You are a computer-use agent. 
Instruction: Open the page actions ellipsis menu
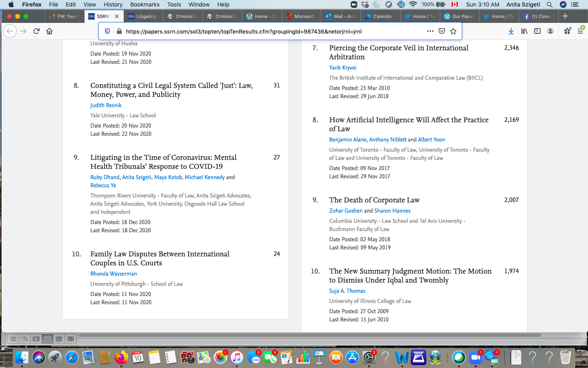(x=430, y=31)
